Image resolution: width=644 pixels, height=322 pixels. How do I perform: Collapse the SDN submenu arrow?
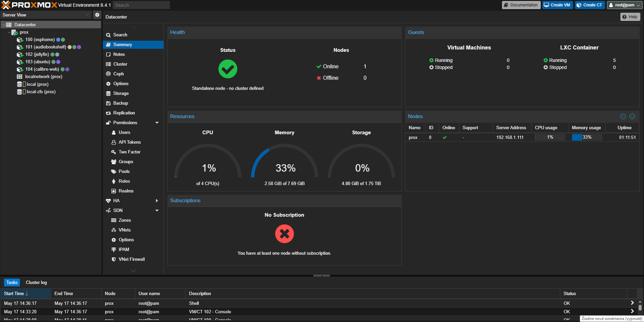coord(157,210)
